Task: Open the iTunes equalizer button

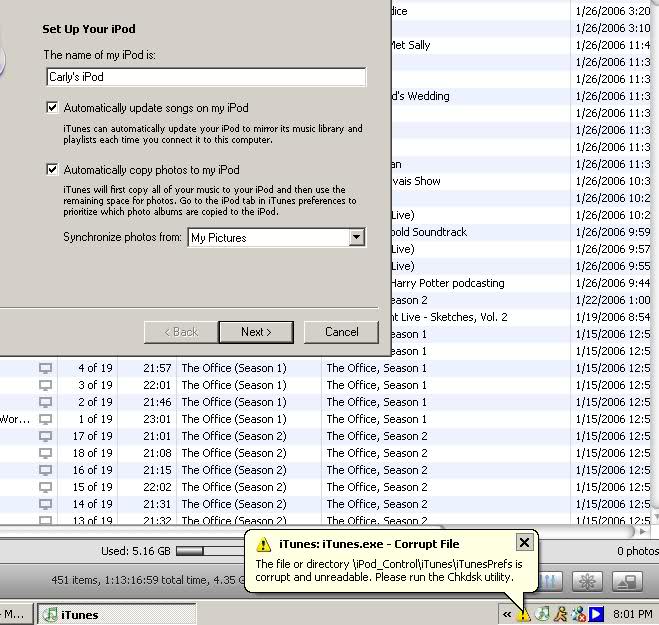Action: 550,581
